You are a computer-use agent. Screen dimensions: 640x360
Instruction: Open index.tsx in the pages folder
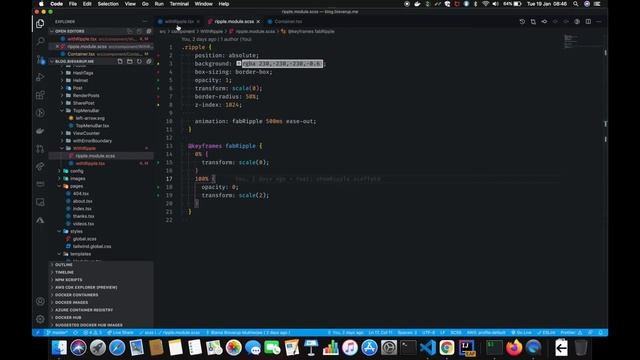point(82,209)
